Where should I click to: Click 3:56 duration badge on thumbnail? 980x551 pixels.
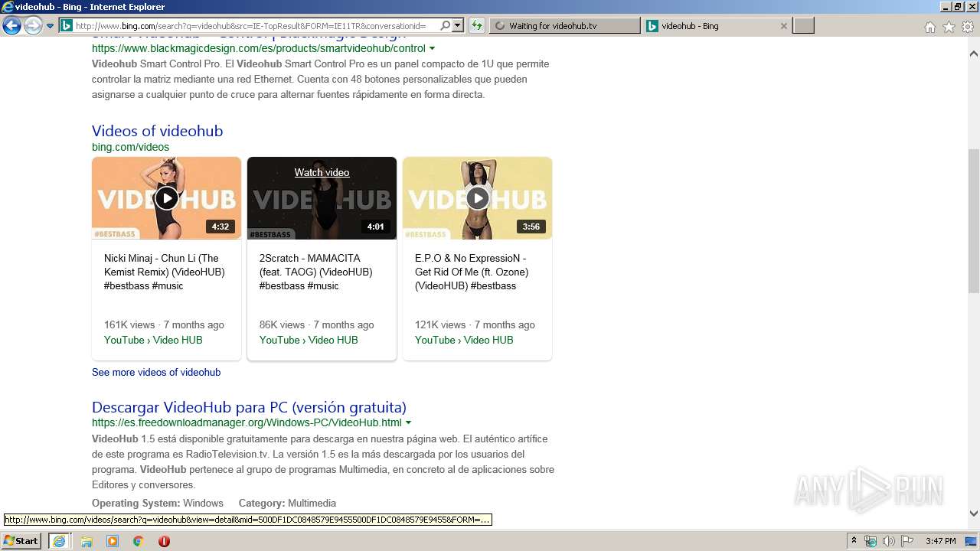tap(531, 227)
